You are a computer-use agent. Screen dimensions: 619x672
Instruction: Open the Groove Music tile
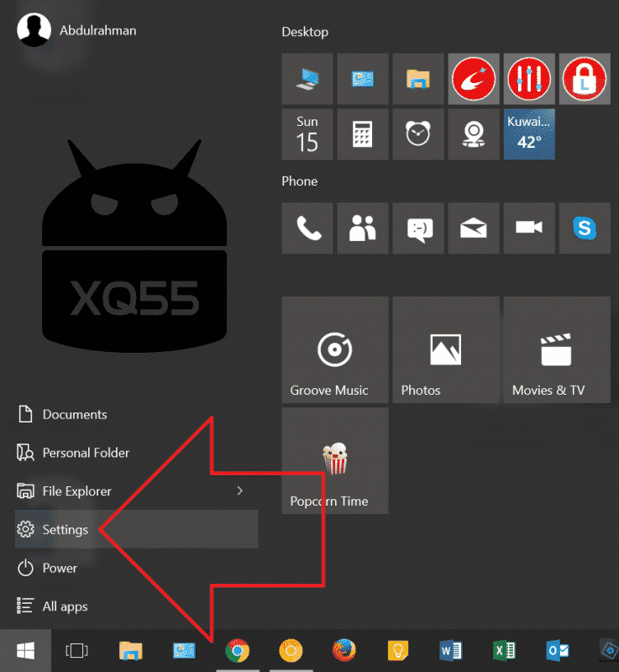click(x=335, y=349)
